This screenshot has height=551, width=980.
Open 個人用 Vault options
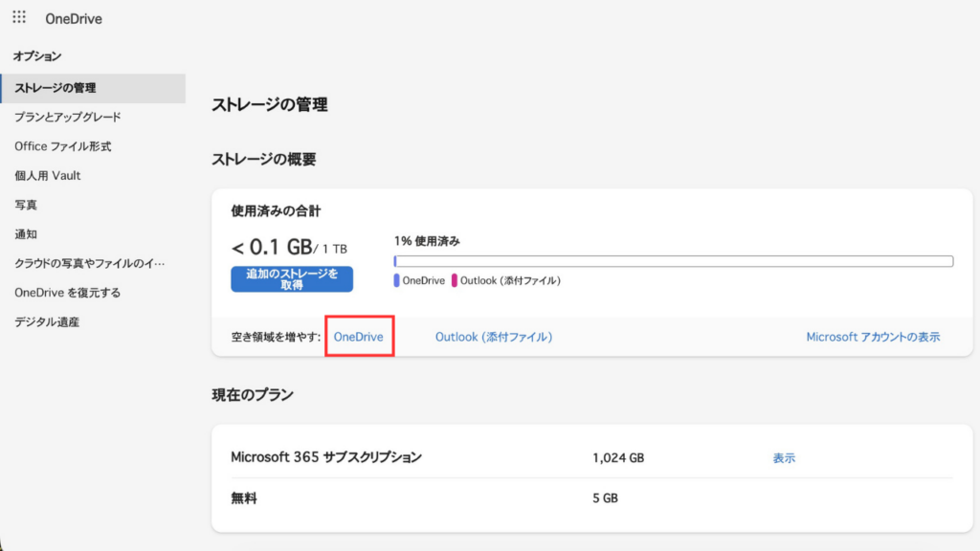point(48,175)
